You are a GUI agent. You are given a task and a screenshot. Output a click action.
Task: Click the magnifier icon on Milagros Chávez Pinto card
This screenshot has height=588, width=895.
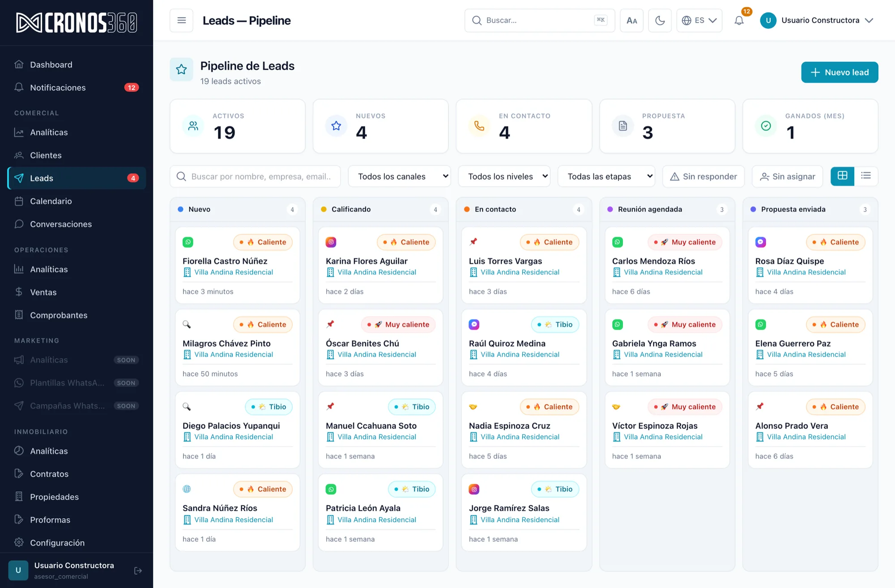187,324
